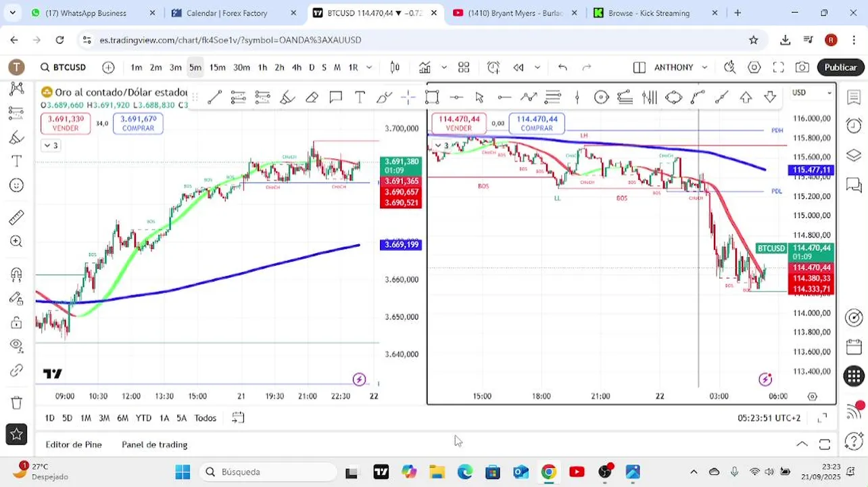This screenshot has height=487, width=868.
Task: Select the eraser tool in favorites bar
Action: [x=312, y=97]
